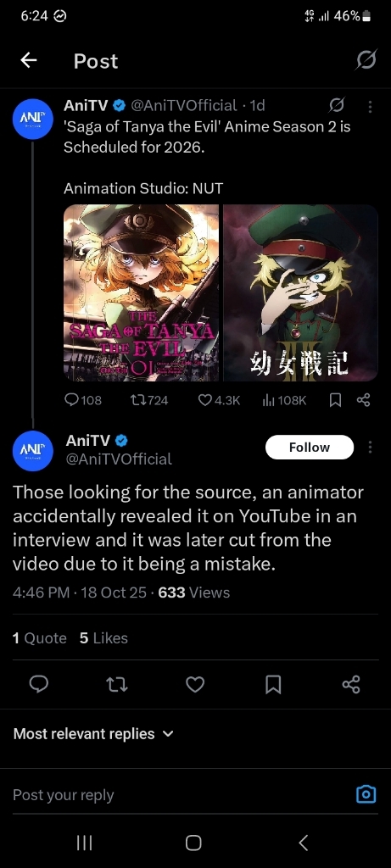Tap the Grok icon on the parent tweet
This screenshot has width=391, height=868.
337,104
